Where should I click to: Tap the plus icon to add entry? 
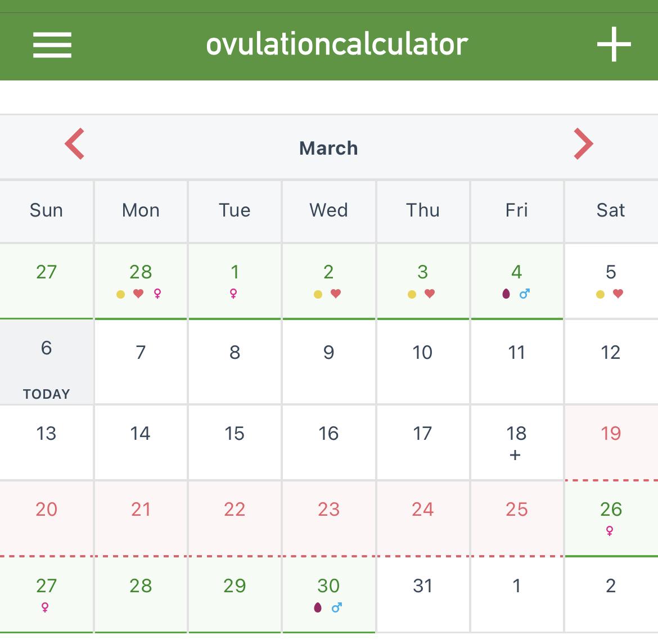614,44
